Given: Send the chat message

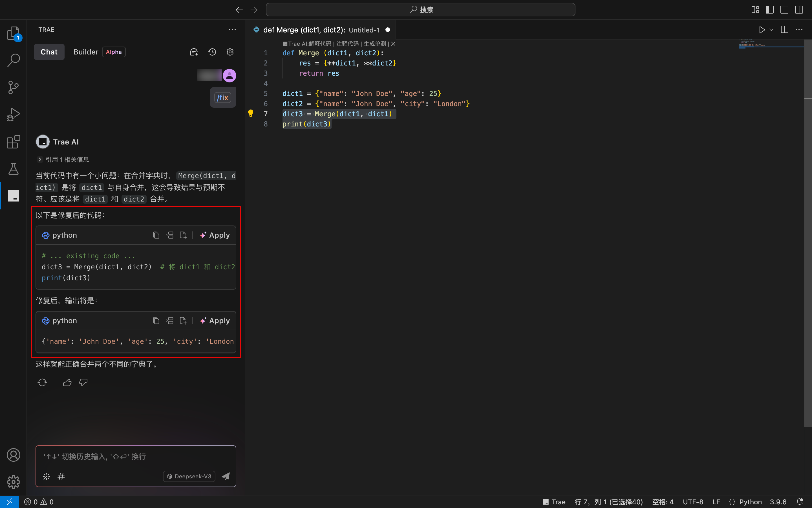Looking at the screenshot, I should pyautogui.click(x=226, y=476).
